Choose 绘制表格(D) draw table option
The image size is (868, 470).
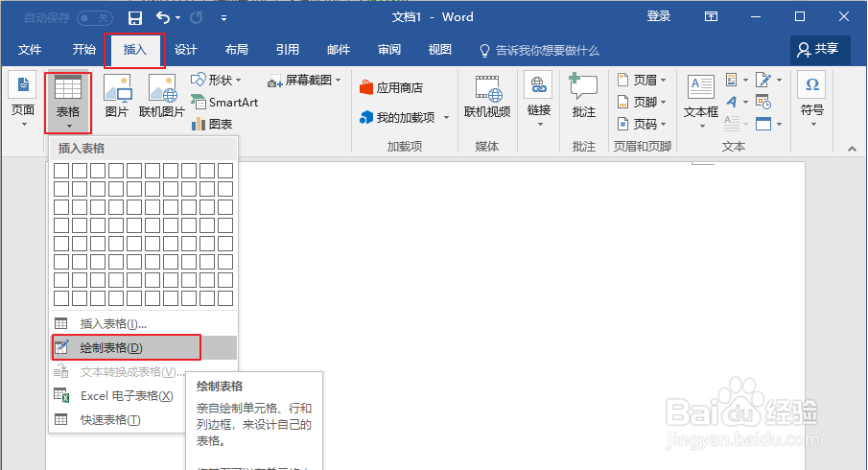[144, 347]
